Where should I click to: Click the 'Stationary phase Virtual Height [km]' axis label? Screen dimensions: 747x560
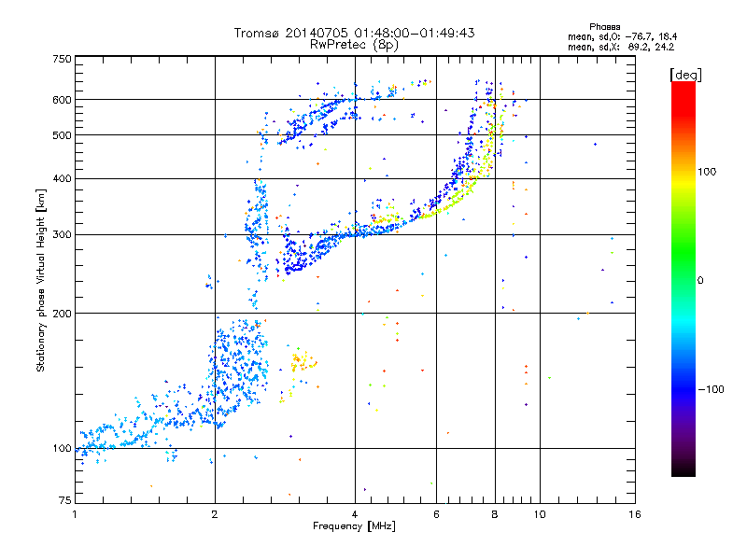pyautogui.click(x=40, y=280)
